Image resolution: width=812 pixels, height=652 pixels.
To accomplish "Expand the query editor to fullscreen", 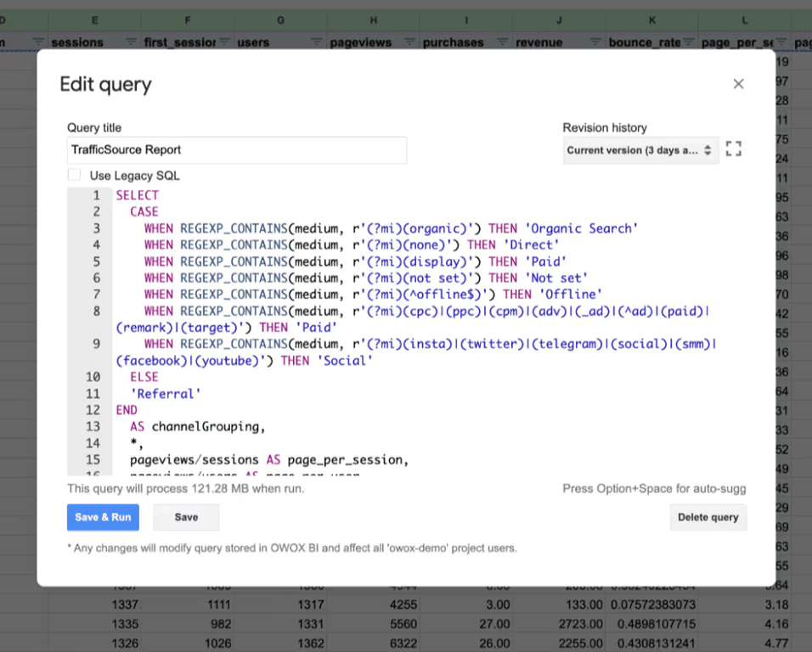I will [733, 149].
